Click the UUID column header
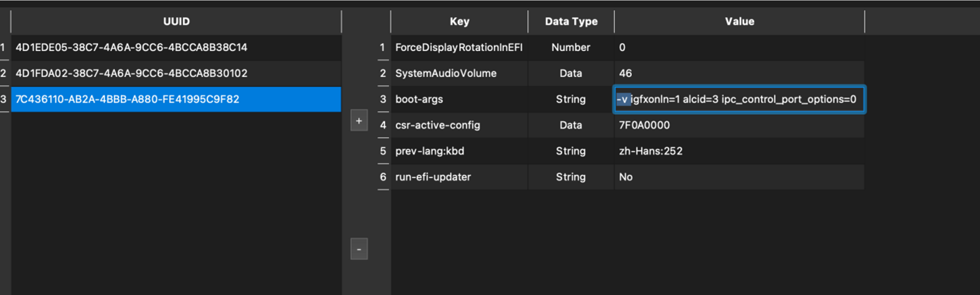 coord(176,21)
